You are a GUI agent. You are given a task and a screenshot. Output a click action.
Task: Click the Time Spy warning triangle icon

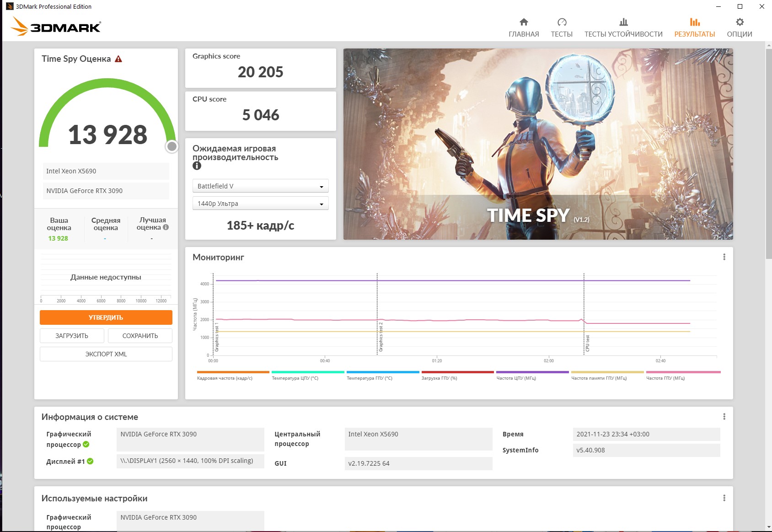(x=118, y=59)
